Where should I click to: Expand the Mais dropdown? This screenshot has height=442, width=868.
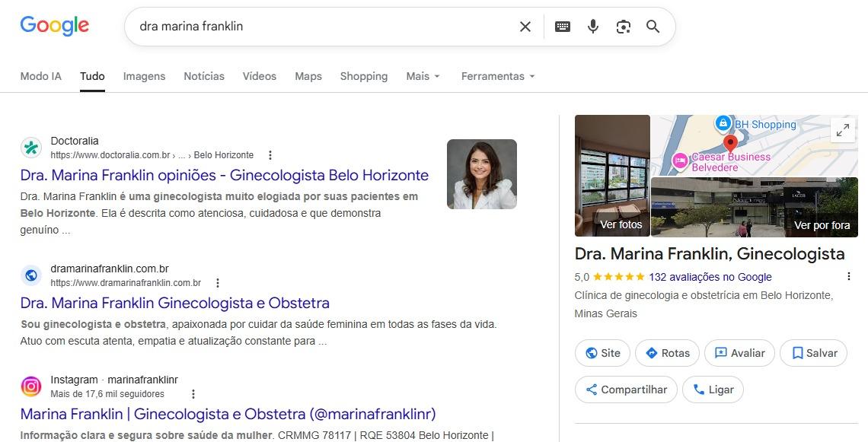click(x=423, y=76)
